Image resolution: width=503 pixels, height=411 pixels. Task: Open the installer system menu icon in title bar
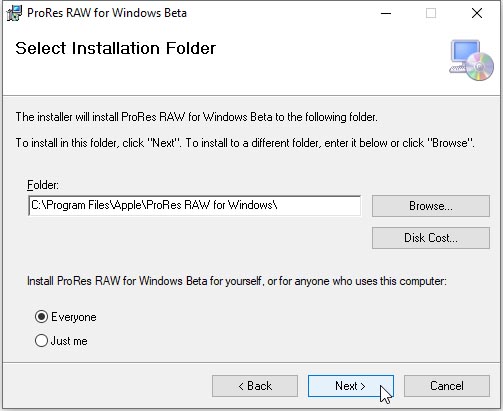14,13
